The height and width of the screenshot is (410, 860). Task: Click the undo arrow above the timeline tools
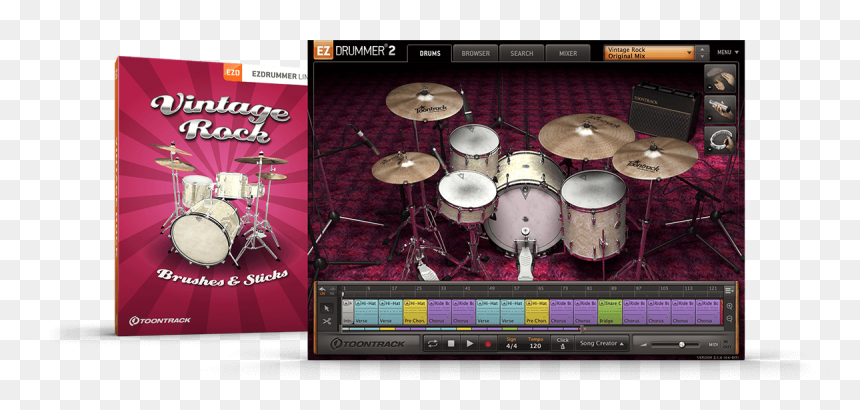tap(323, 289)
